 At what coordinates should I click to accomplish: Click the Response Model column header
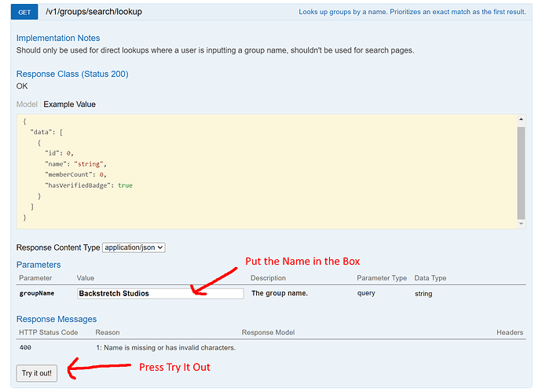[x=268, y=332]
